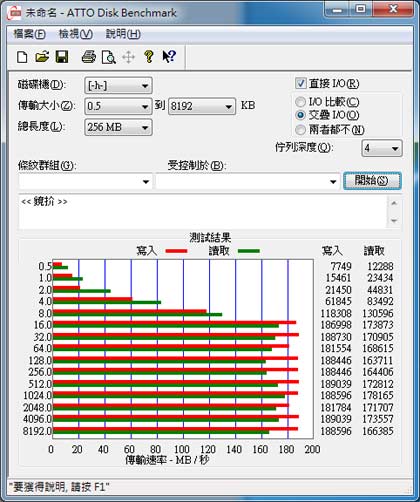The image size is (420, 502).
Task: Click the green 讀取 legend swatch
Action: (x=249, y=251)
